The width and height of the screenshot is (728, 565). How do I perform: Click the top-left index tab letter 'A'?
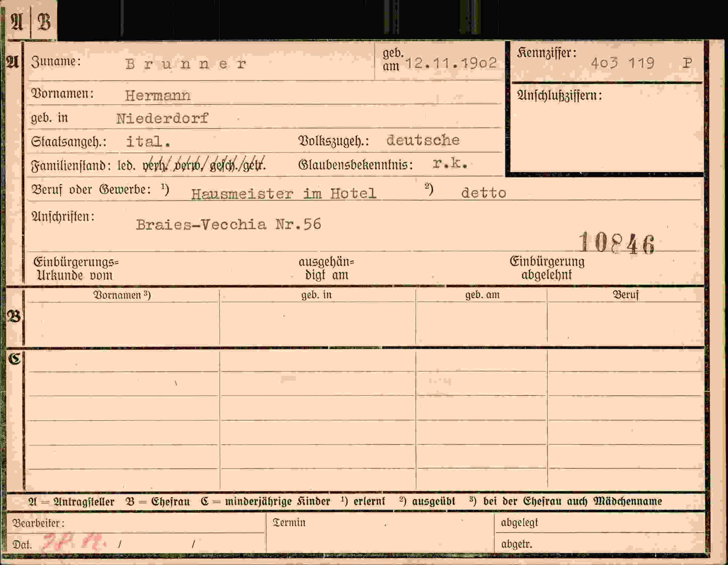coord(17,22)
